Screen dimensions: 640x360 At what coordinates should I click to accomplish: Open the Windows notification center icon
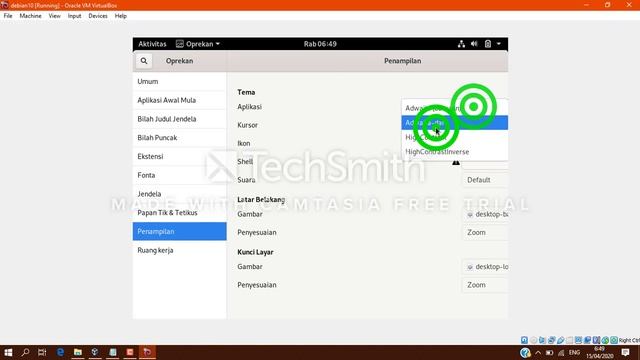(x=625, y=352)
